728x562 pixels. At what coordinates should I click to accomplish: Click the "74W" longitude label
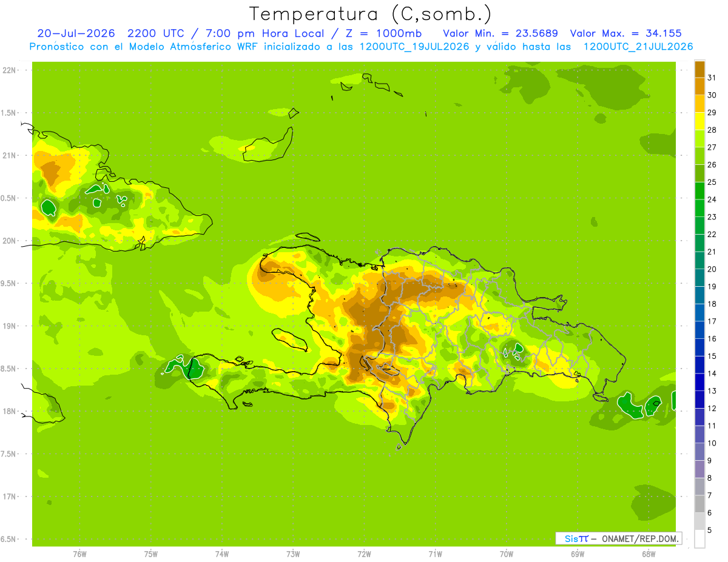[222, 554]
